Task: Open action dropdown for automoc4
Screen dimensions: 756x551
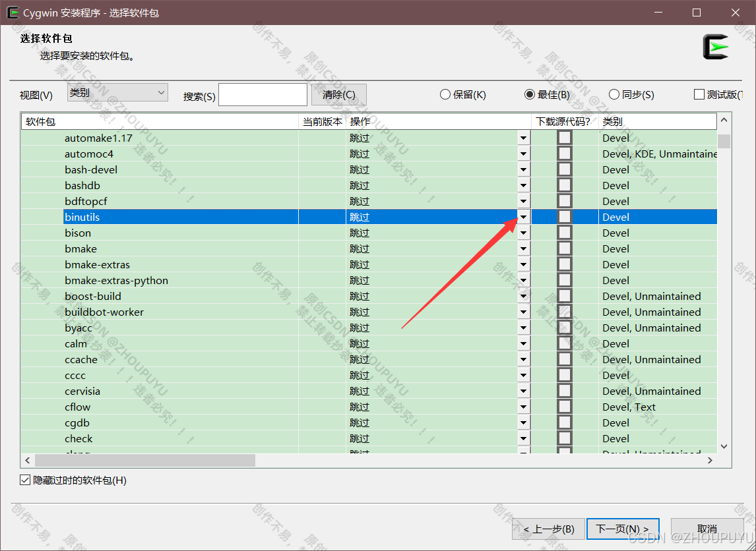Action: tap(524, 154)
